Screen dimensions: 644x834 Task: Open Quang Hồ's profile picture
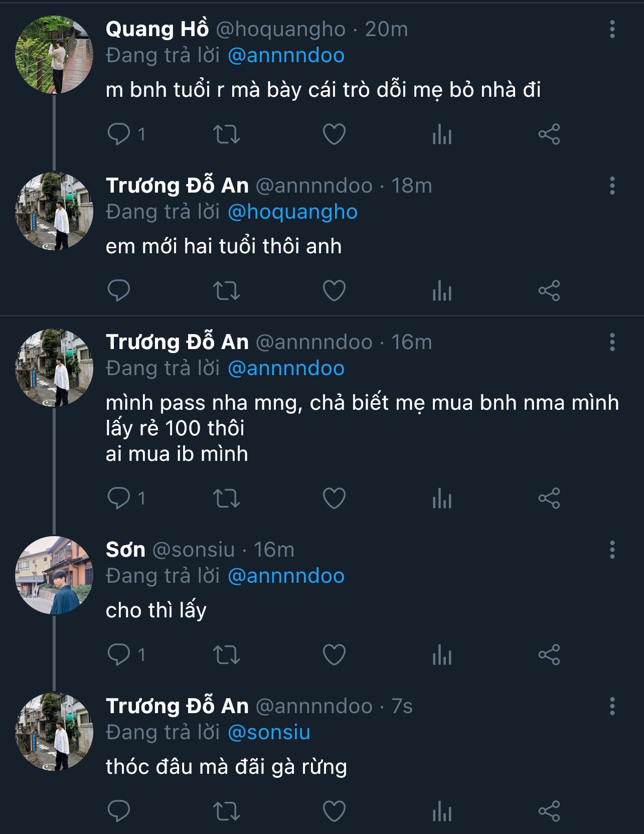[x=54, y=55]
